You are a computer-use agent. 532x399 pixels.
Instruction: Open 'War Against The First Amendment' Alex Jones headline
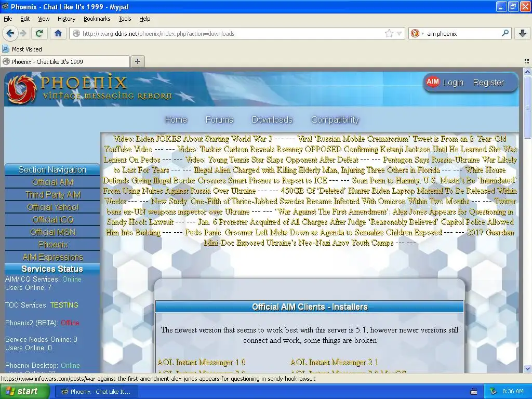coord(310,217)
